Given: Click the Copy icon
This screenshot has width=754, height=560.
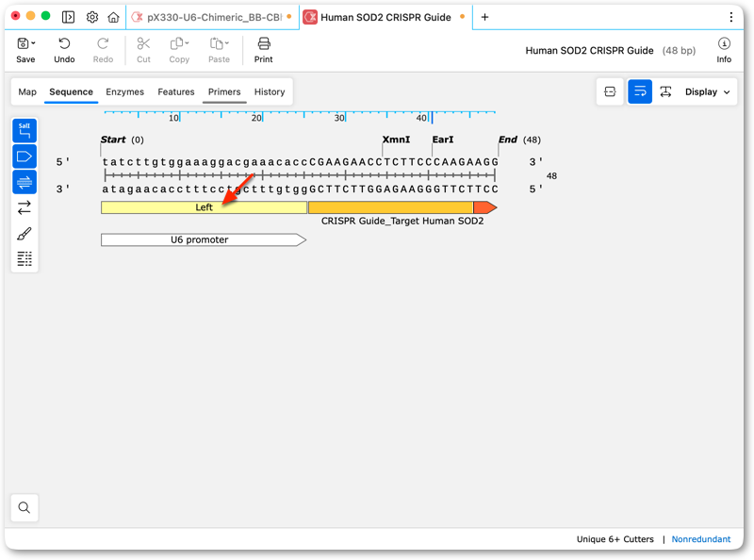Looking at the screenshot, I should click(x=176, y=43).
